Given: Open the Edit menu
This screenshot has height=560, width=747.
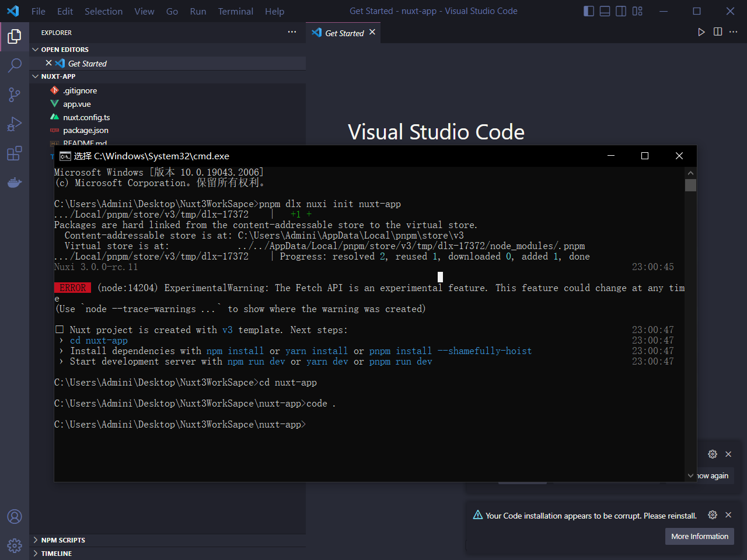Looking at the screenshot, I should click(x=65, y=11).
